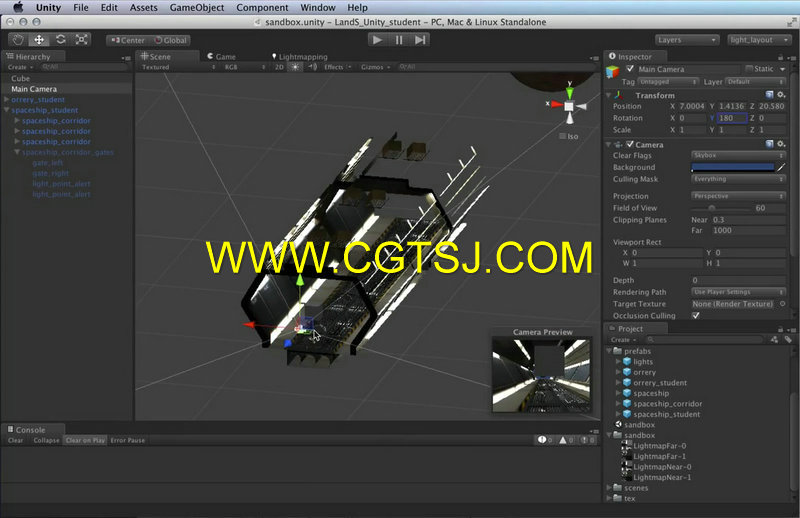Toggle Camera component enabled checkbox
Screen dimensions: 800x518
630,144
